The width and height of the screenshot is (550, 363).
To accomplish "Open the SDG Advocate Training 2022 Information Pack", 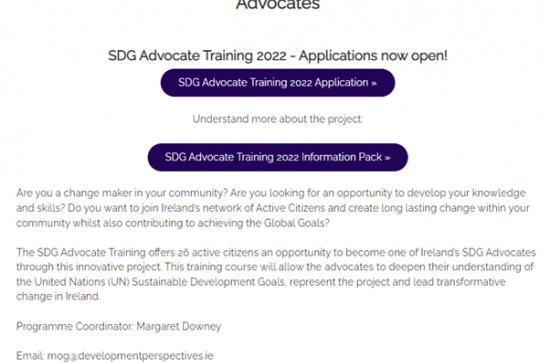I will 278,157.
